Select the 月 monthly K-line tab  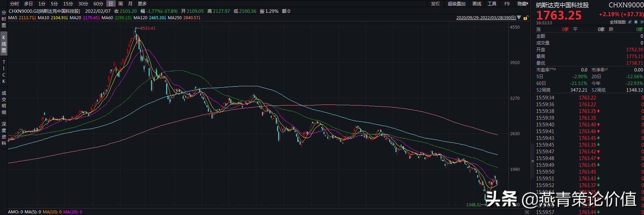coord(130,4)
